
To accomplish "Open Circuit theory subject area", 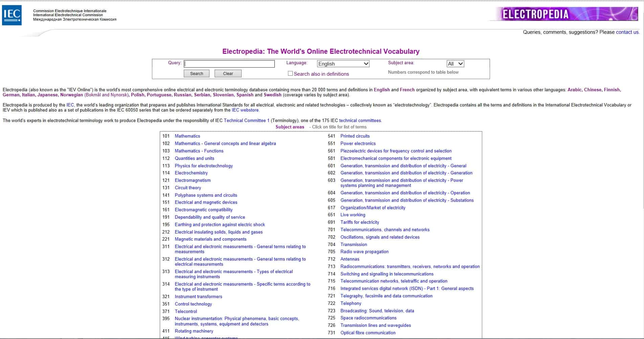I will (188, 188).
